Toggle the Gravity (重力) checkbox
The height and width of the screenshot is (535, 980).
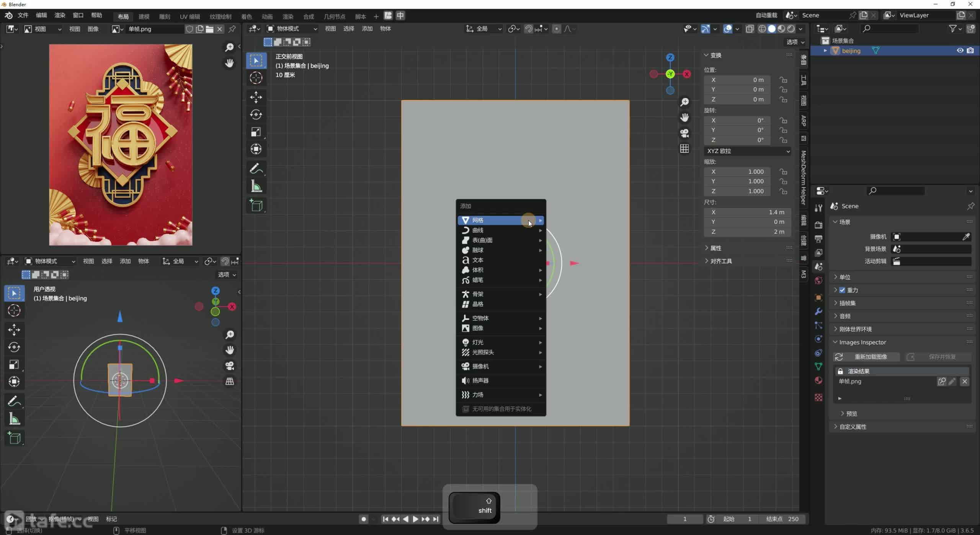click(x=842, y=290)
